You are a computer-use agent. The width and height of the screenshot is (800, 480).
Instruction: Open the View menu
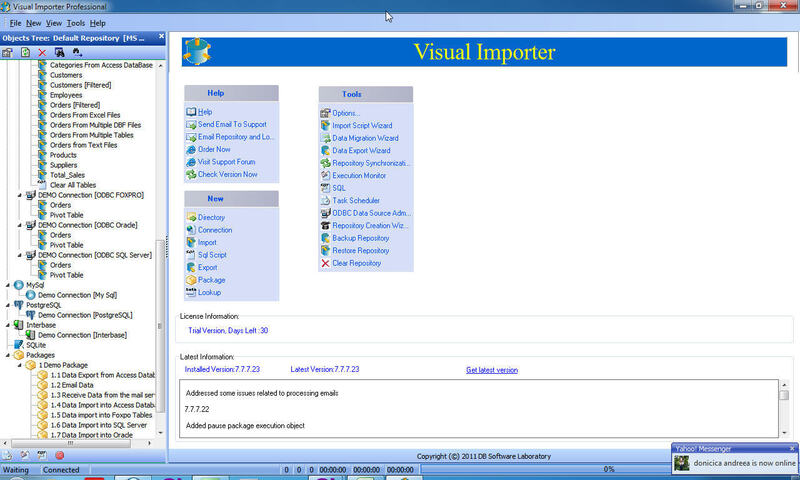[53, 22]
